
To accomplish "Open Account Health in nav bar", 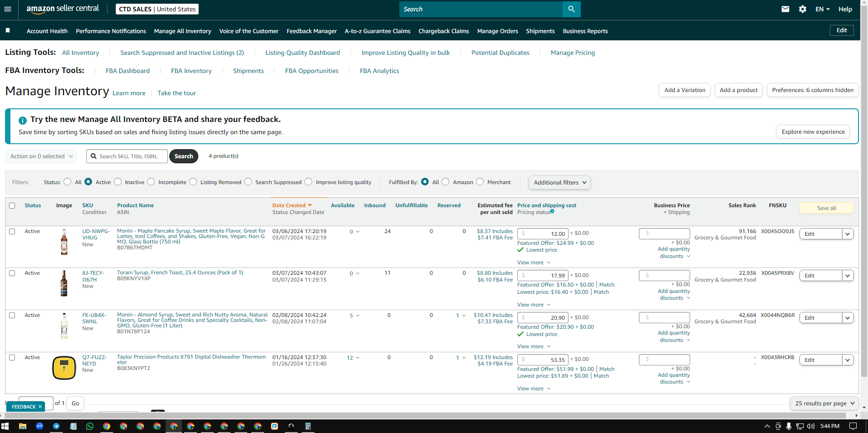I will coord(47,31).
